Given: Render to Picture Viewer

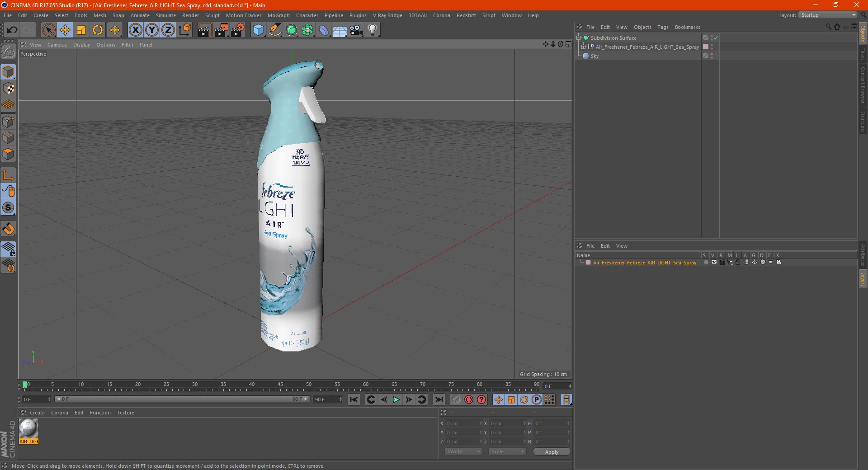Looking at the screenshot, I should 221,30.
